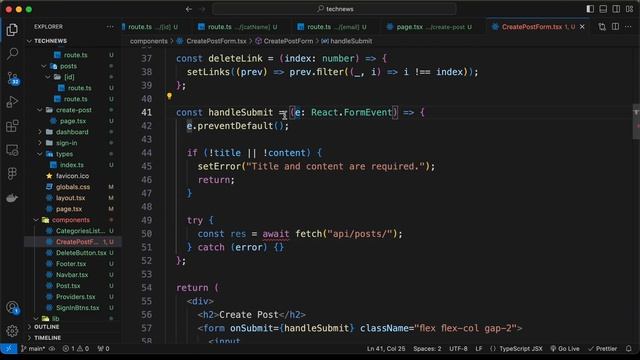Collapse the posts folder
Image resolution: width=640 pixels, height=360 pixels.
(44, 66)
